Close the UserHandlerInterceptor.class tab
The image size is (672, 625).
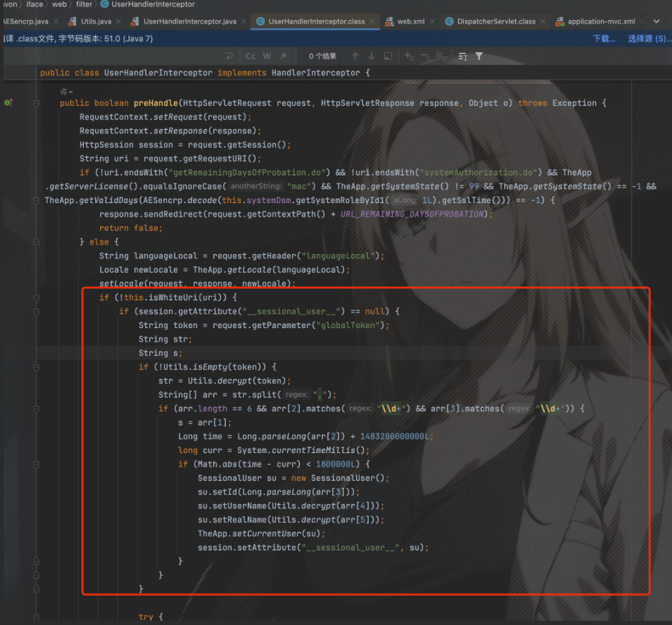372,21
